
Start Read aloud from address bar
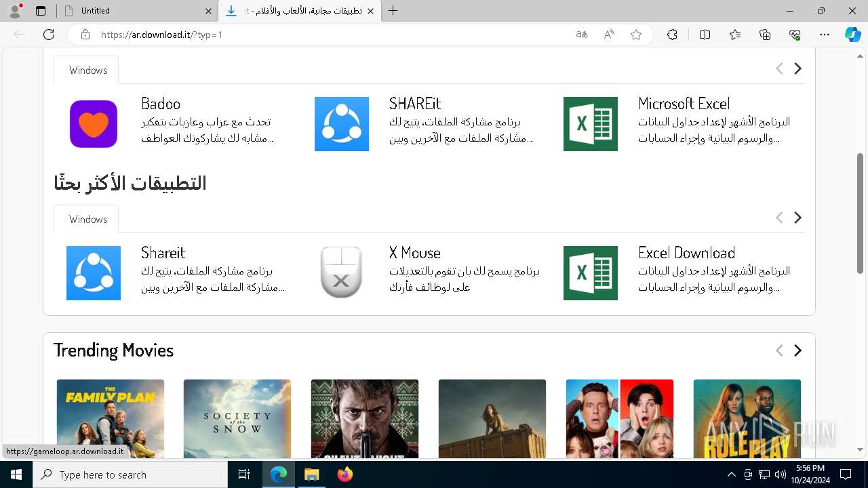pyautogui.click(x=609, y=35)
